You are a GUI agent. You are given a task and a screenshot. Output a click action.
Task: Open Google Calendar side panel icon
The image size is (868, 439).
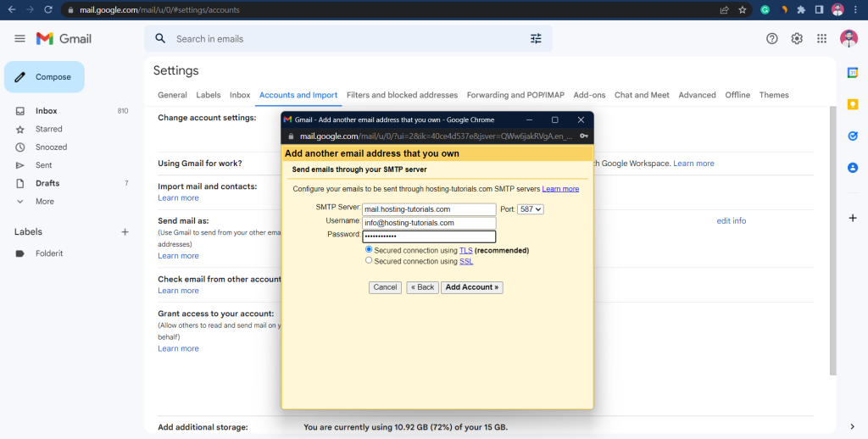(853, 73)
